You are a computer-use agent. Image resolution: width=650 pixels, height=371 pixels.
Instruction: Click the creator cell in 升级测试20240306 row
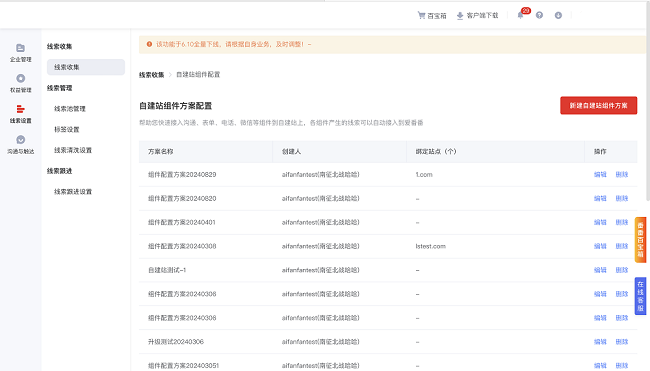(320, 342)
